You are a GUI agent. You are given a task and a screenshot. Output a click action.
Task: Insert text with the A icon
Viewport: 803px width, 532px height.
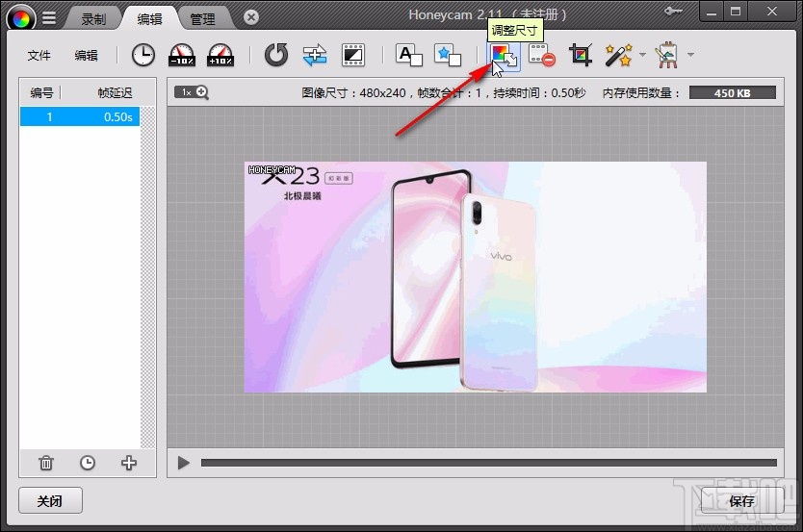[409, 55]
